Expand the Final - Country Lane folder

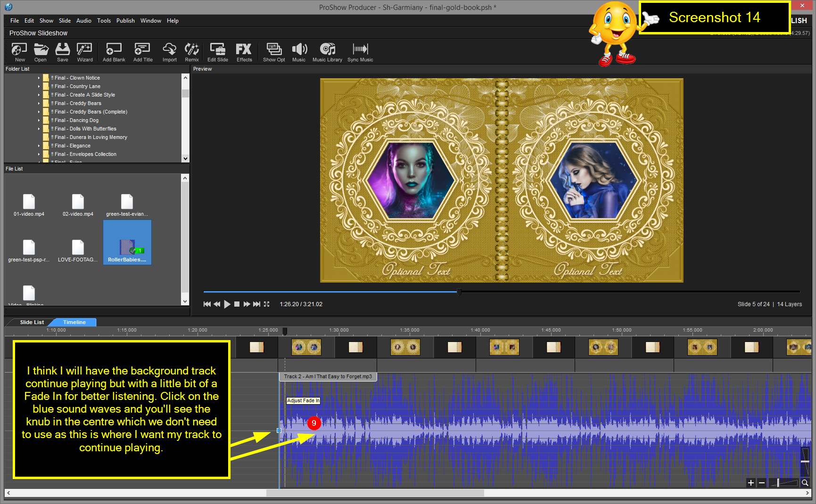(39, 87)
